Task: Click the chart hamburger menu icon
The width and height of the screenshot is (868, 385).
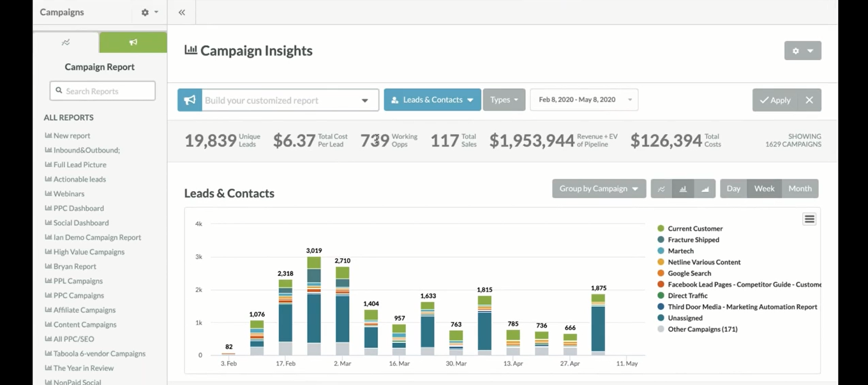Action: [x=809, y=219]
